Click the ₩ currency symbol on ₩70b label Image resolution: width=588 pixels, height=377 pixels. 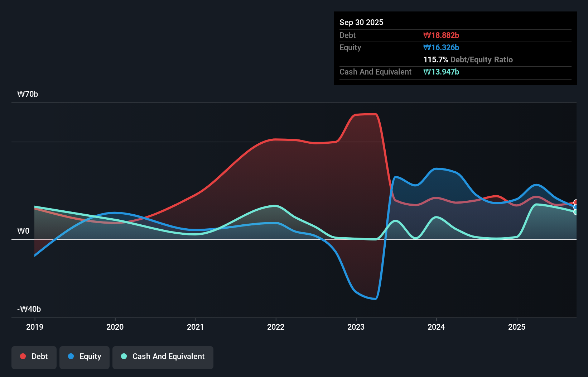point(20,94)
